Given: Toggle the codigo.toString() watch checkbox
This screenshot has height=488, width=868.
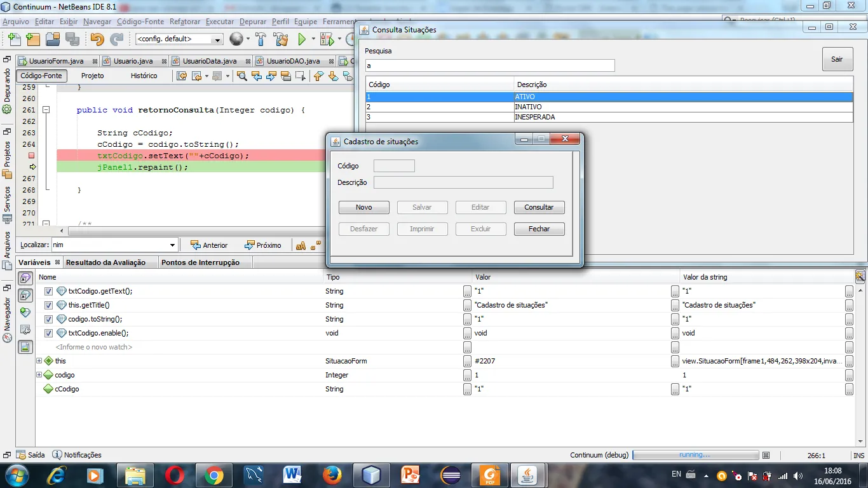Looking at the screenshot, I should click(x=48, y=319).
